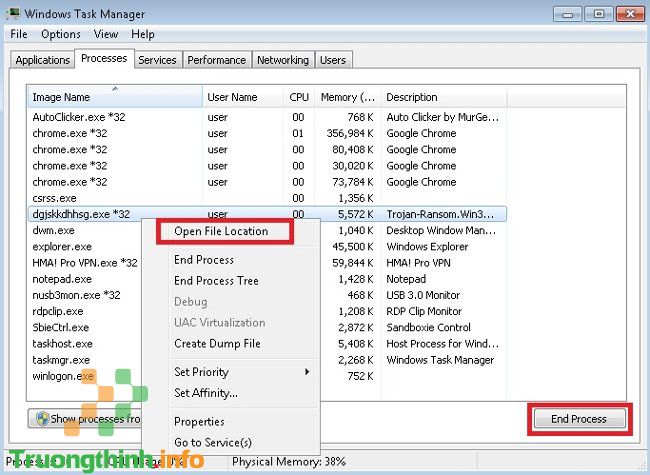Sort by Memory column header
Screen dimensions: 650x475
coord(348,97)
